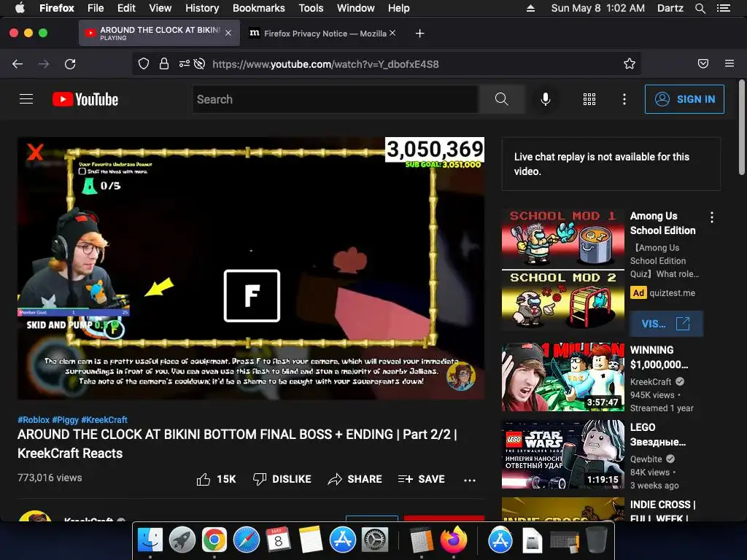Go to the YouTube home logo
747x560 pixels.
pyautogui.click(x=85, y=99)
